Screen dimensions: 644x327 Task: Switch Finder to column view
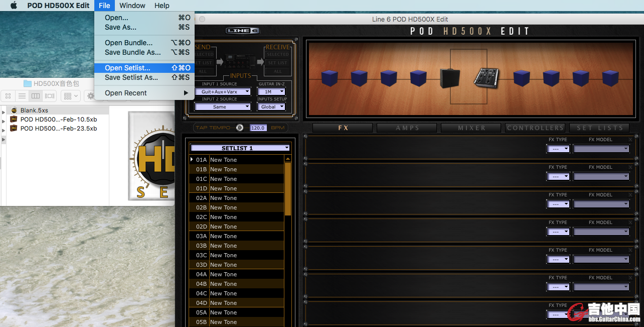click(36, 96)
